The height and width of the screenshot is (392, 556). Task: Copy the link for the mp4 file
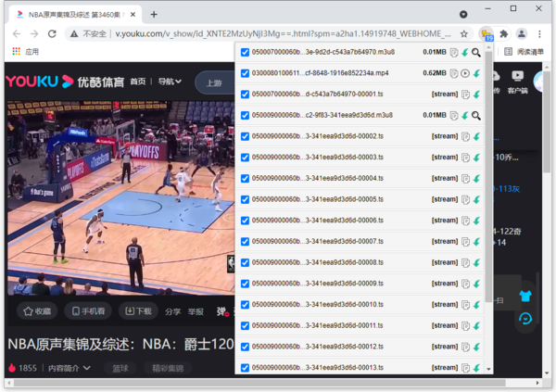coord(454,74)
